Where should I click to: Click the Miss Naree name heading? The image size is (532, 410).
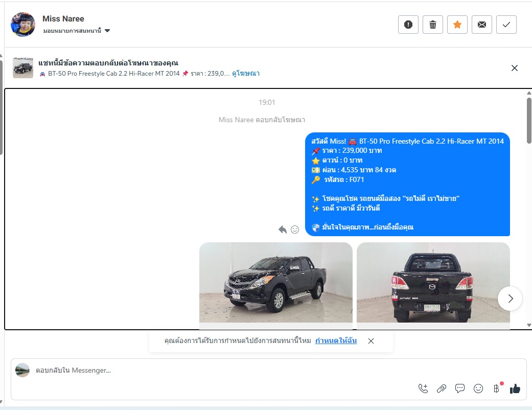(63, 19)
